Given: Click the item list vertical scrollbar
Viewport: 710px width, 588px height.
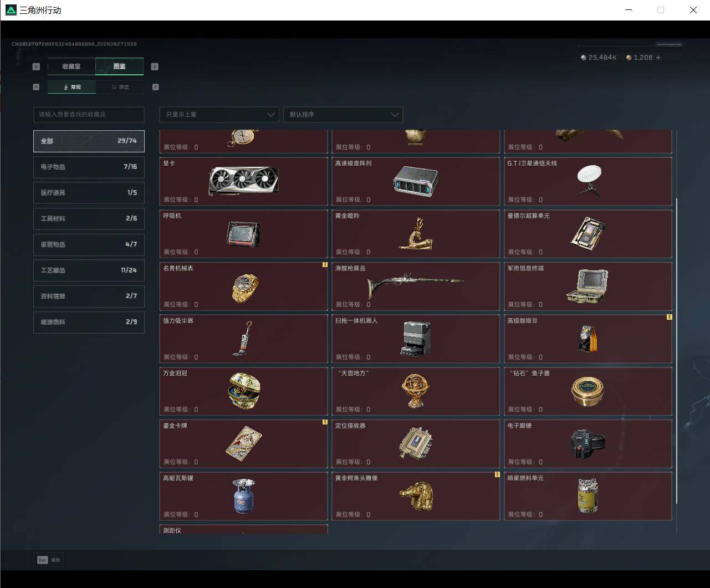Looking at the screenshot, I should [x=676, y=350].
